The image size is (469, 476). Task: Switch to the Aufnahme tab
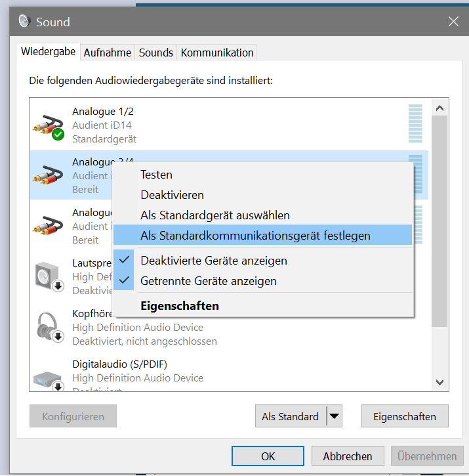pos(108,53)
